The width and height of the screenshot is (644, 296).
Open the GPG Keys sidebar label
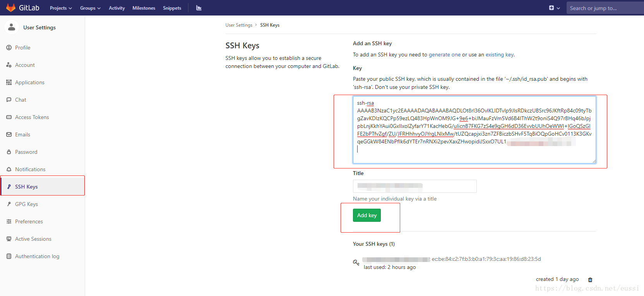[26, 204]
